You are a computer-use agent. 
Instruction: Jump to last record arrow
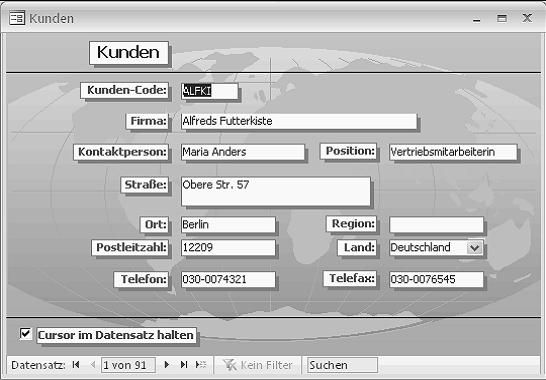pyautogui.click(x=184, y=365)
